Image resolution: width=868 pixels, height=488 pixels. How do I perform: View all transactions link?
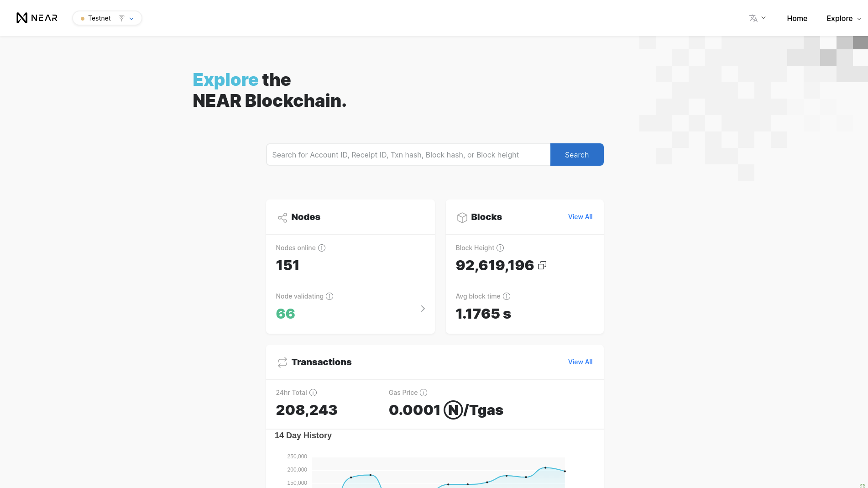[580, 362]
